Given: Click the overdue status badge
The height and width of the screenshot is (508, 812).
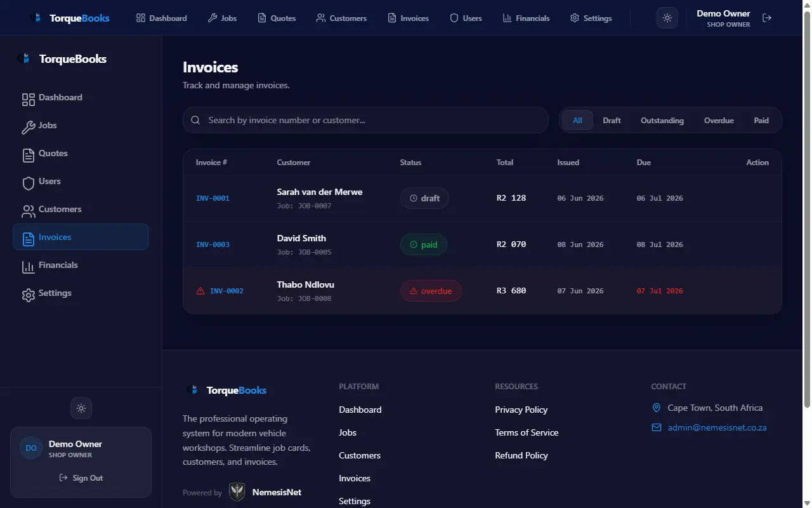Looking at the screenshot, I should (431, 291).
